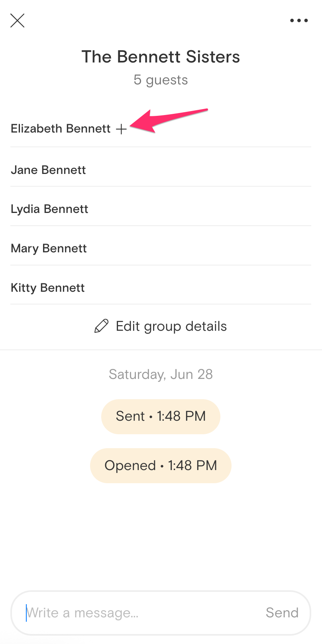Focus the Write a message field
The image size is (322, 644).
[x=161, y=613]
